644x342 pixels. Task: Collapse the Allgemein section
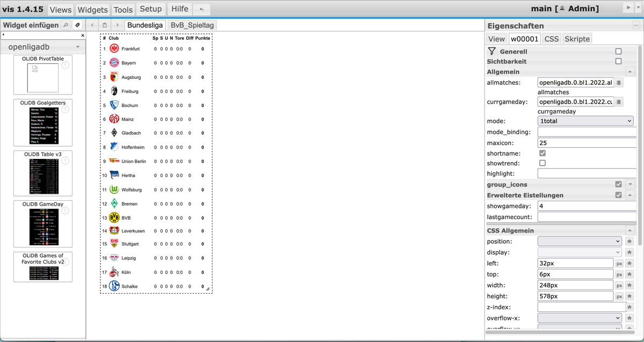pos(630,71)
